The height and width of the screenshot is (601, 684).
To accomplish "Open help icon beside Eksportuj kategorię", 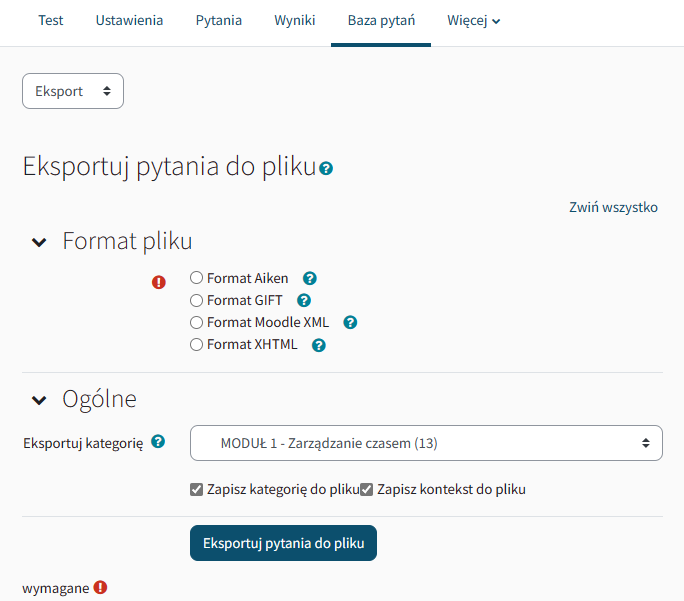I will click(x=158, y=442).
